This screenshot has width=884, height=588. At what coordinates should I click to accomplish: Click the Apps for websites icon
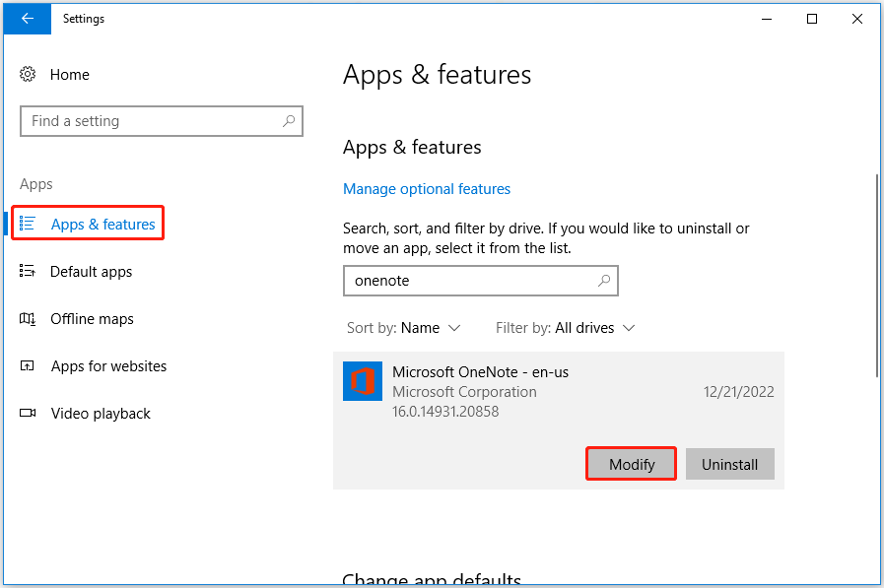(27, 366)
